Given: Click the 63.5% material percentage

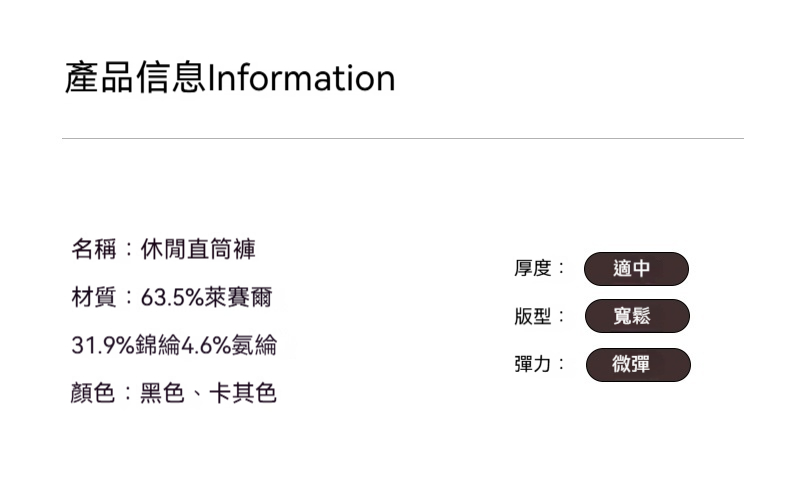Looking at the screenshot, I should [x=172, y=297].
